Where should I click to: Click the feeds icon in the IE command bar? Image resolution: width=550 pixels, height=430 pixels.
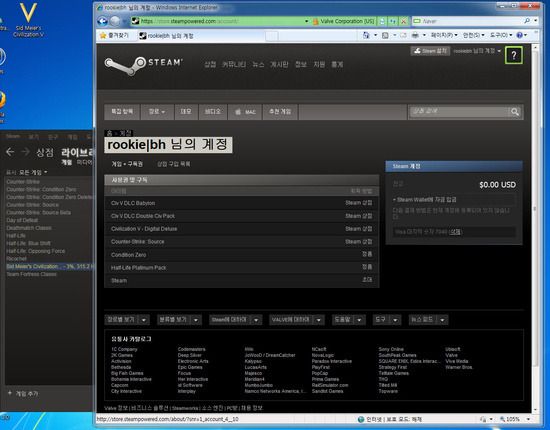tap(385, 35)
